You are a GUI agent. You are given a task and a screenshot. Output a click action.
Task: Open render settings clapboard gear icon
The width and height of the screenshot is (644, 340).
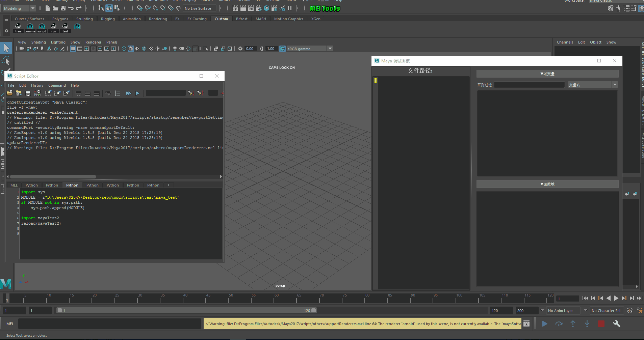(259, 8)
